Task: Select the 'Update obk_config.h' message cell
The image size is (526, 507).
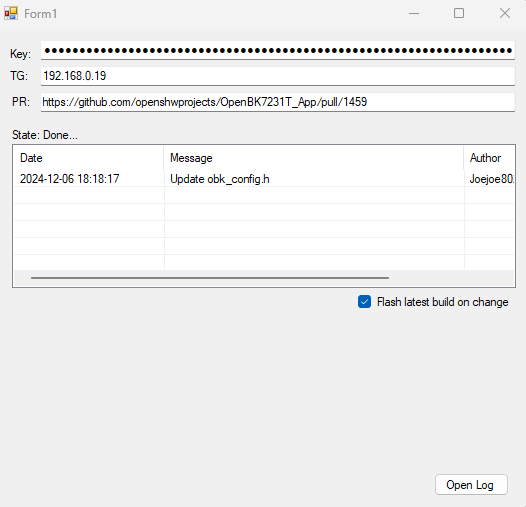Action: click(220, 179)
